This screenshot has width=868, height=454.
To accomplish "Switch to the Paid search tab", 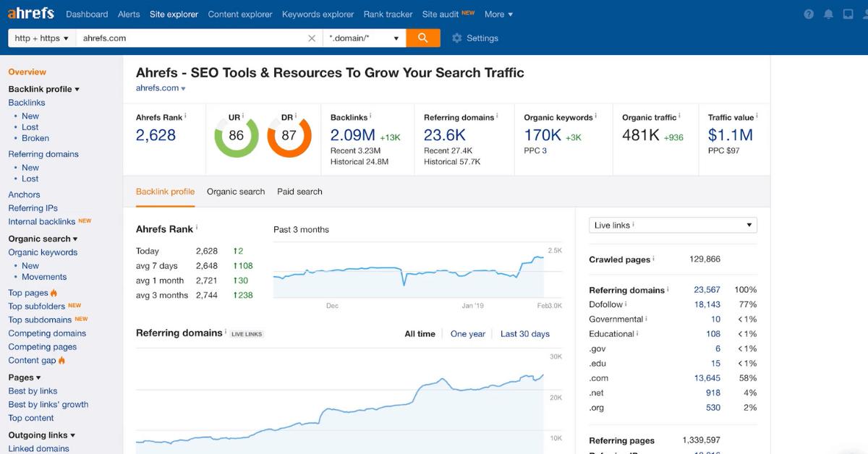I will pyautogui.click(x=299, y=192).
